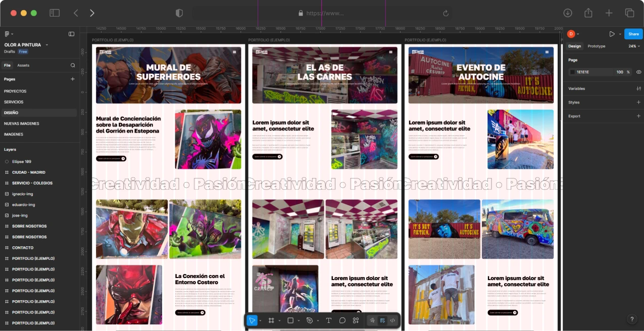This screenshot has height=331, width=644.
Task: Open the PROYECTOS page
Action: tap(15, 91)
